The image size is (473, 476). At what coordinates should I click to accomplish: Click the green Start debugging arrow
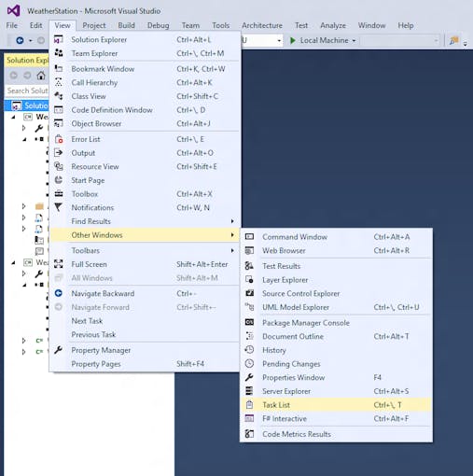coord(292,40)
